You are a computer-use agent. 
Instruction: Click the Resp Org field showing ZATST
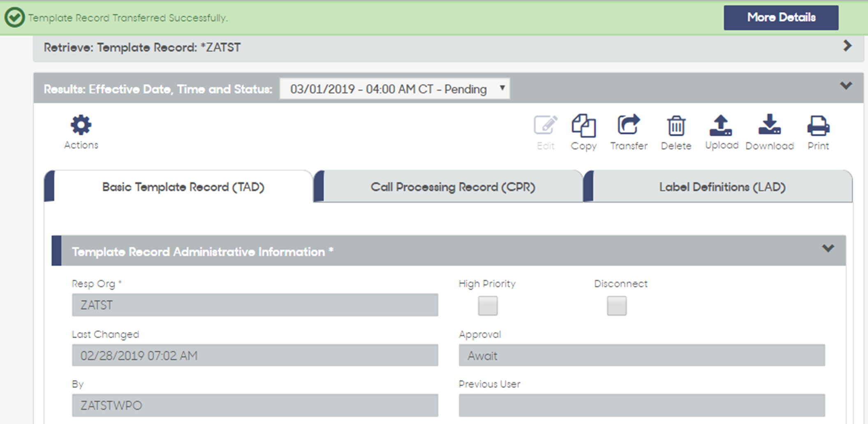255,305
